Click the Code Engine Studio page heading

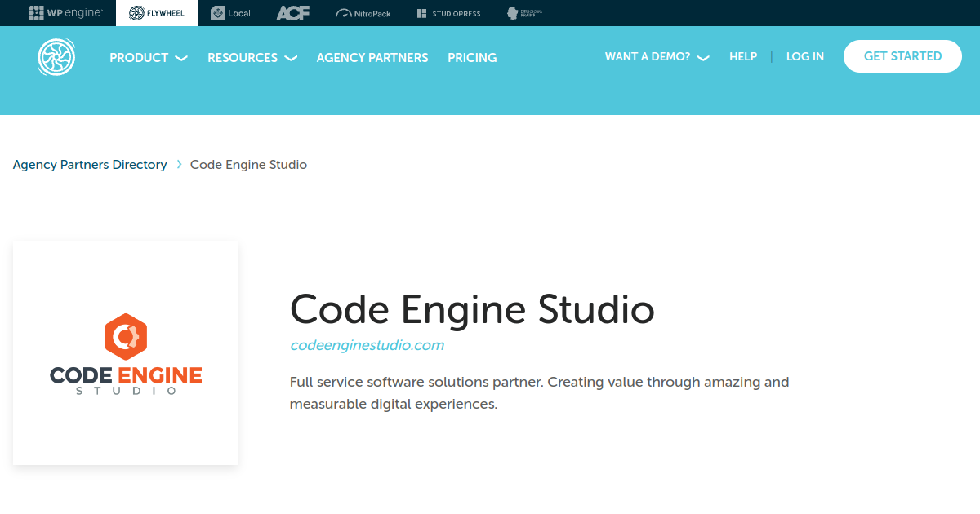pyautogui.click(x=472, y=309)
